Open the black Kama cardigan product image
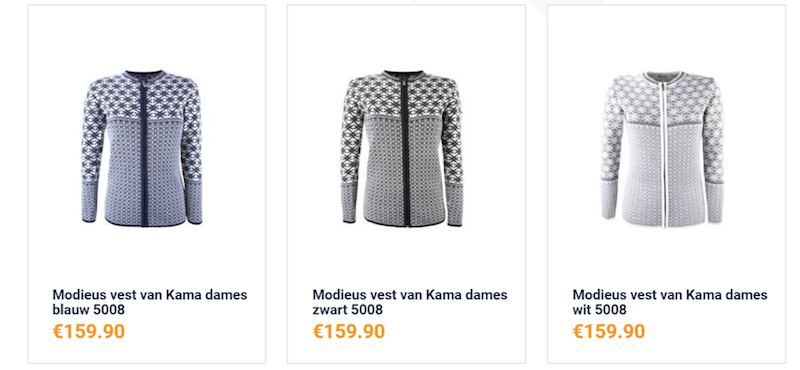This screenshot has width=800, height=370. point(403,149)
